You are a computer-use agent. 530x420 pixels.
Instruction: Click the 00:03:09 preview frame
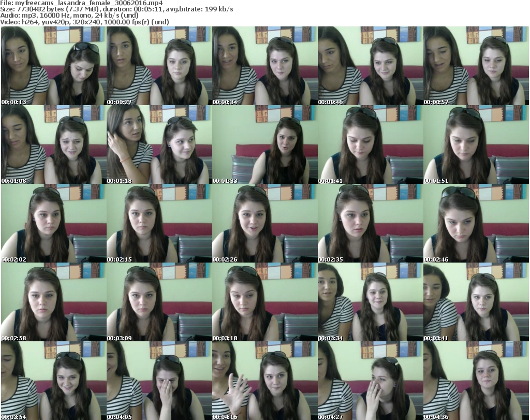coord(159,302)
